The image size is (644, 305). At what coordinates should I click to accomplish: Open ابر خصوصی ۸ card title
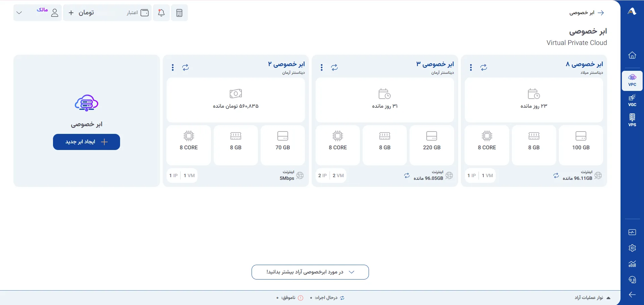point(584,64)
